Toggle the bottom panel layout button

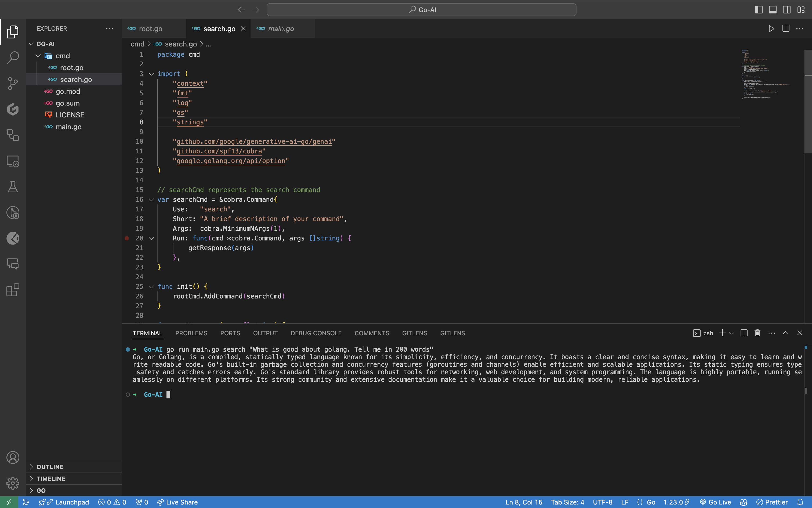tap(773, 10)
